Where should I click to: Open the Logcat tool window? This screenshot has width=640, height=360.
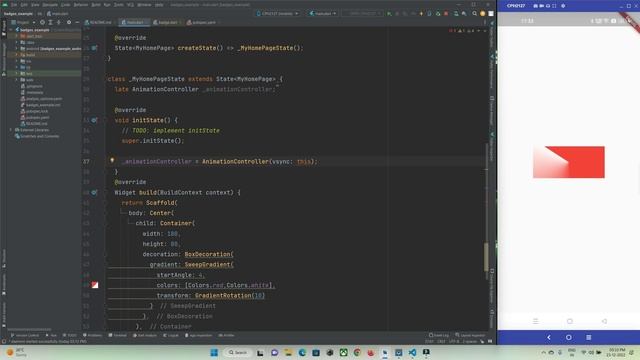pos(171,335)
